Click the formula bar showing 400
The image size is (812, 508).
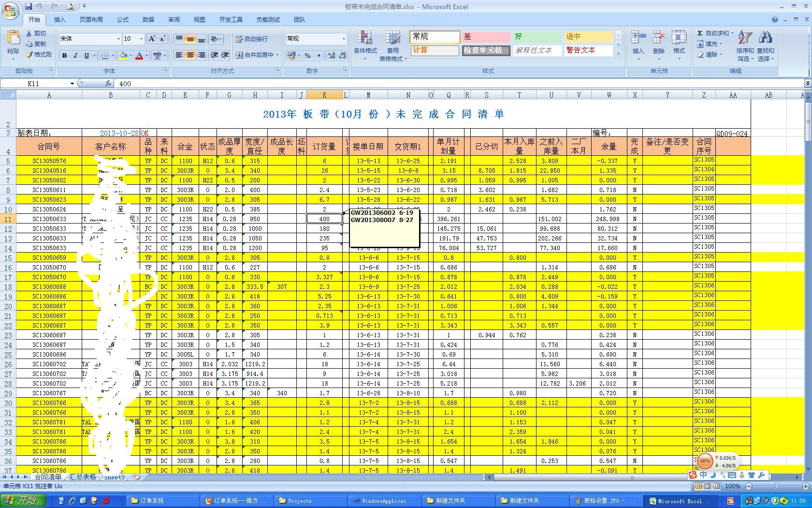(459, 84)
